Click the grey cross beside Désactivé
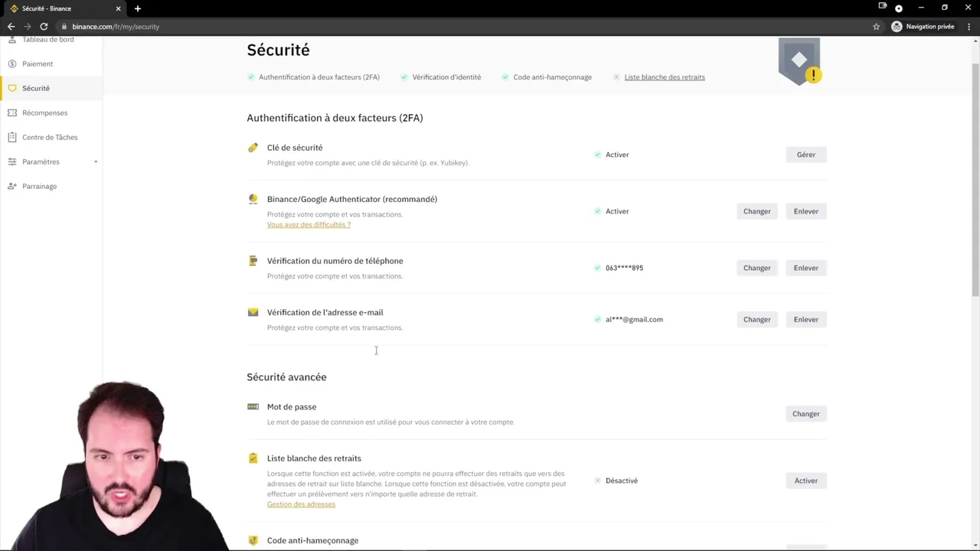The image size is (980, 551). coord(597,481)
